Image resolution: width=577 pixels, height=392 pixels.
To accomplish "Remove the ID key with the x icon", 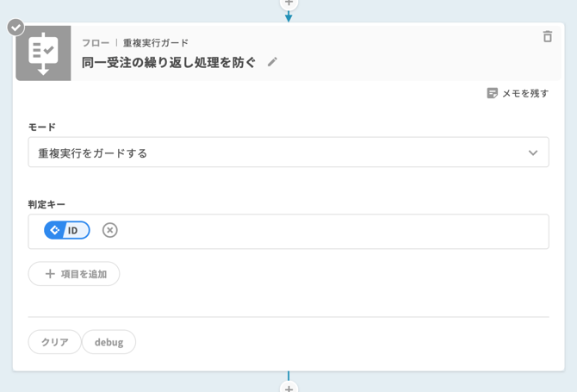I will (109, 230).
